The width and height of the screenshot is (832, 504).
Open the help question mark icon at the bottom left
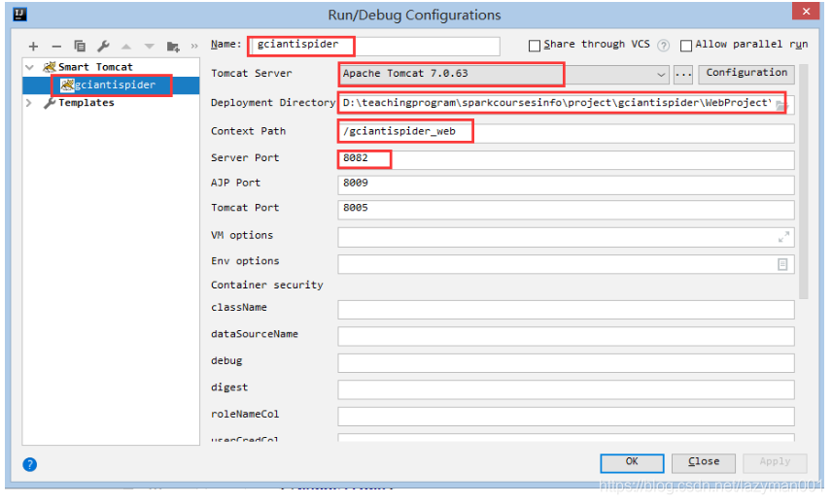click(30, 465)
